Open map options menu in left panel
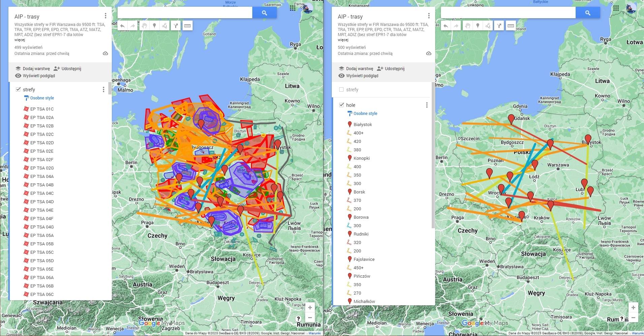The height and width of the screenshot is (336, 644). point(105,16)
